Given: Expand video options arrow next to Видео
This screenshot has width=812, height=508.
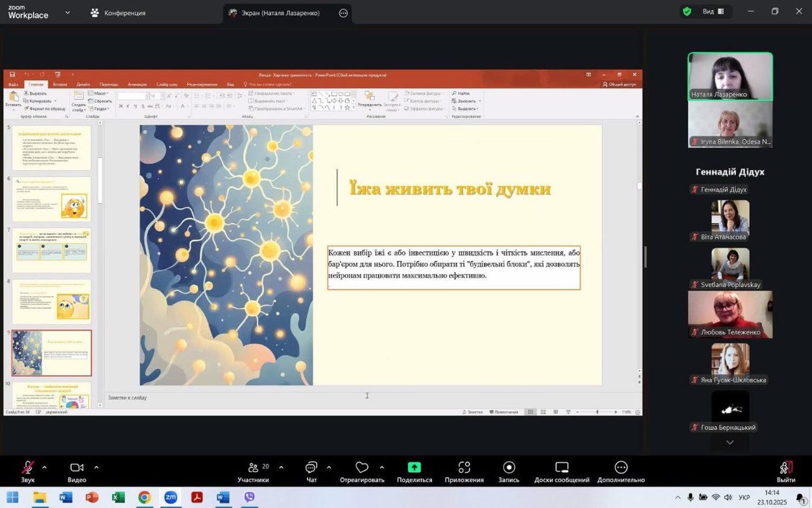Looking at the screenshot, I should [96, 467].
